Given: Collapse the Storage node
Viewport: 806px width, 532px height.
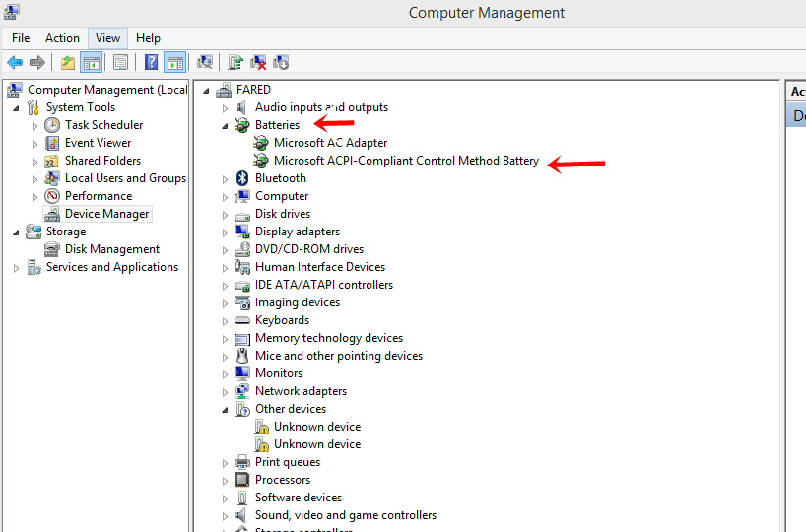Looking at the screenshot, I should pos(16,233).
